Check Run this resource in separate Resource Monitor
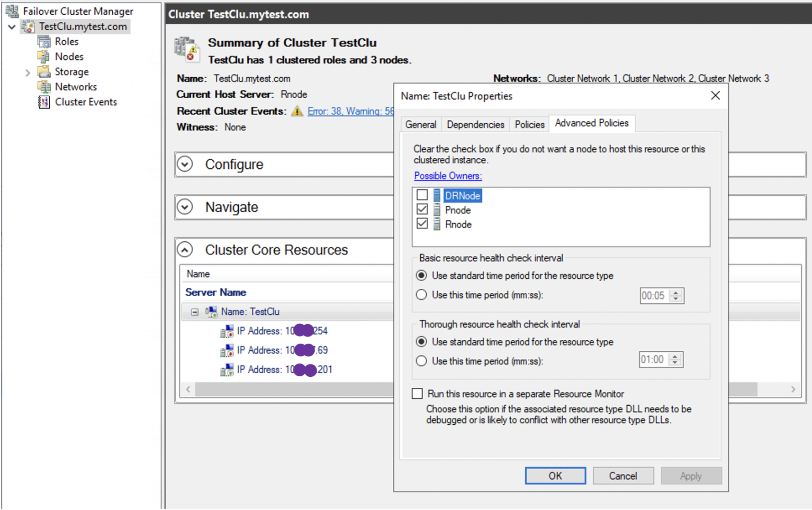Image resolution: width=812 pixels, height=510 pixels. click(x=417, y=393)
